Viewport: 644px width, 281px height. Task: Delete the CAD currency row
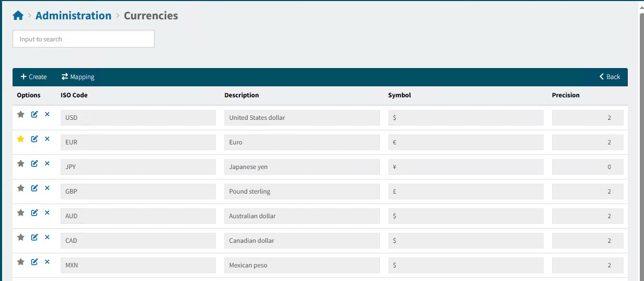click(x=47, y=237)
